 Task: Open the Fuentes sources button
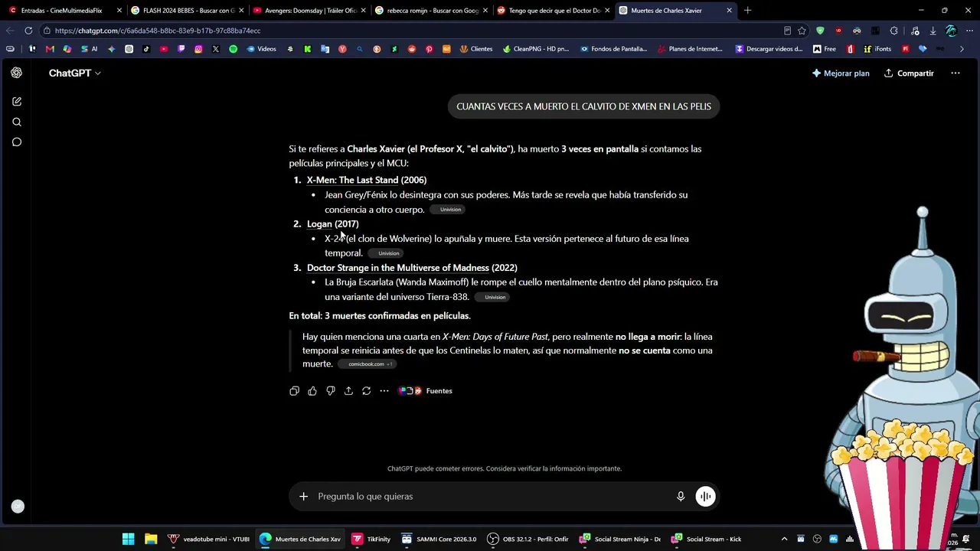tap(426, 391)
